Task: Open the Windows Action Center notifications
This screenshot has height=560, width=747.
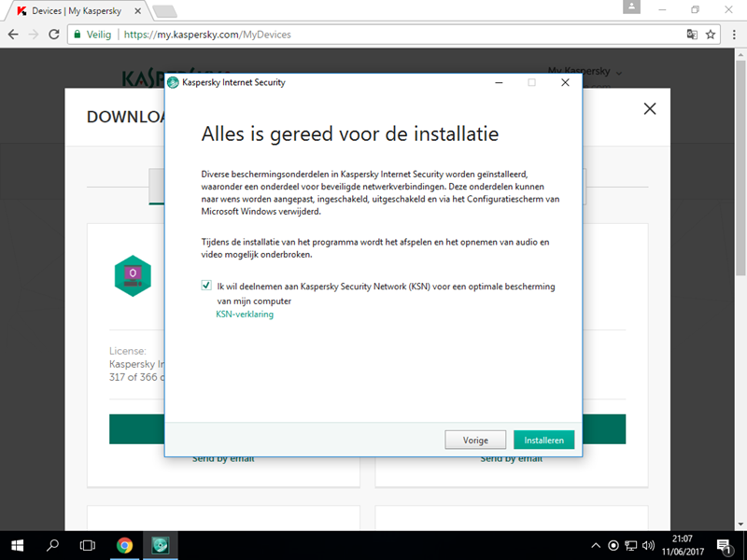Action: coord(723,545)
